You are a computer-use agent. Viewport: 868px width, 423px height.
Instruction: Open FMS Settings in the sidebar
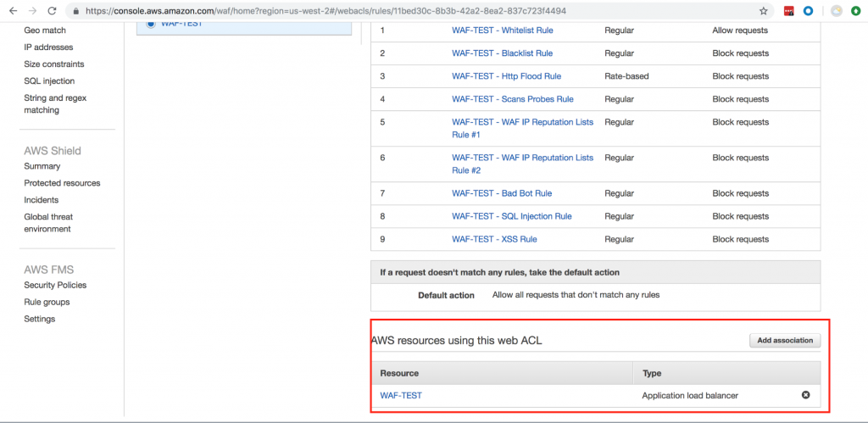pyautogui.click(x=39, y=319)
